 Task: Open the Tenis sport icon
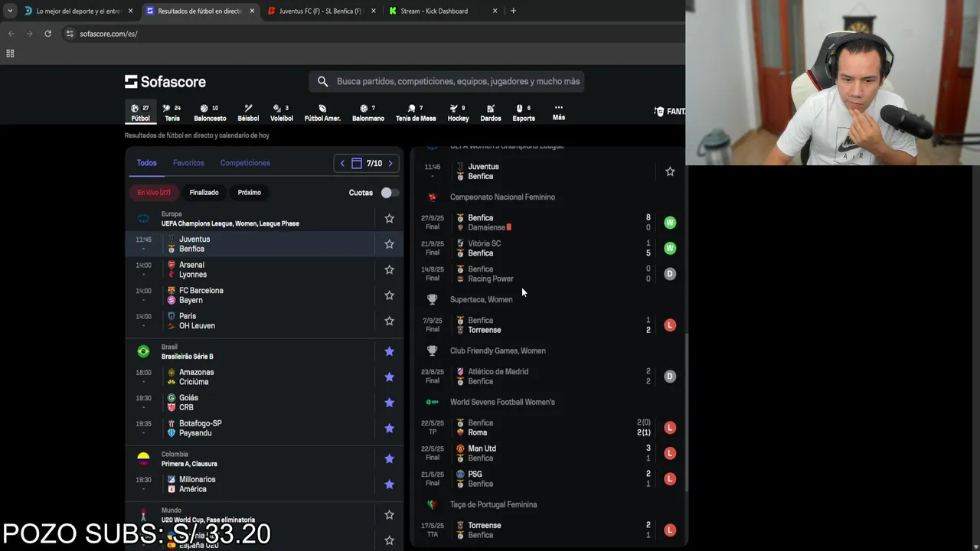tap(172, 112)
